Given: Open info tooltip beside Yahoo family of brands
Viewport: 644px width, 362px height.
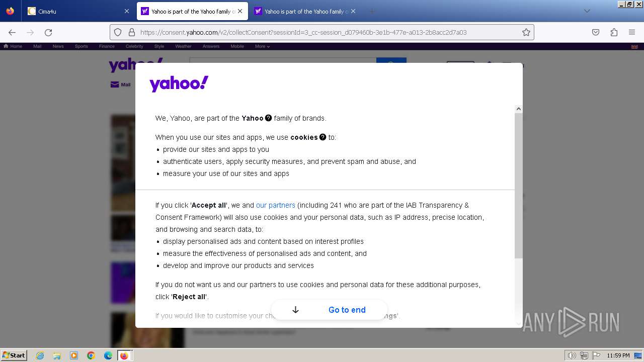Looking at the screenshot, I should (x=268, y=118).
